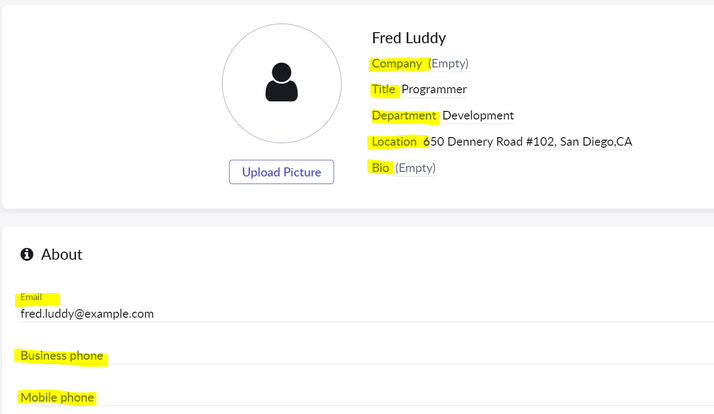Click the Bio field label
The height and width of the screenshot is (414, 714).
point(380,168)
